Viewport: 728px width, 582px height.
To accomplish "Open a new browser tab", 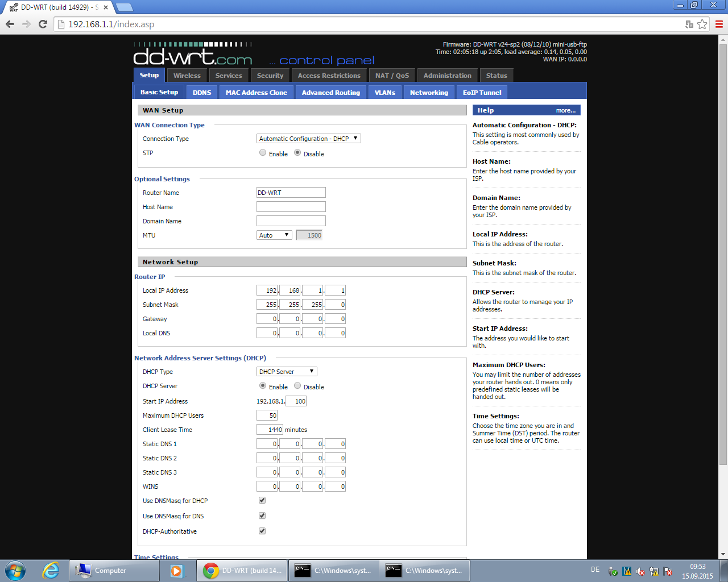I will 124,7.
